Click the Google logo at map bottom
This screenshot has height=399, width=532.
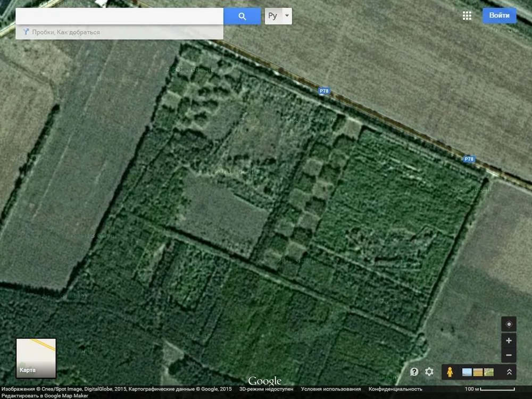point(264,381)
